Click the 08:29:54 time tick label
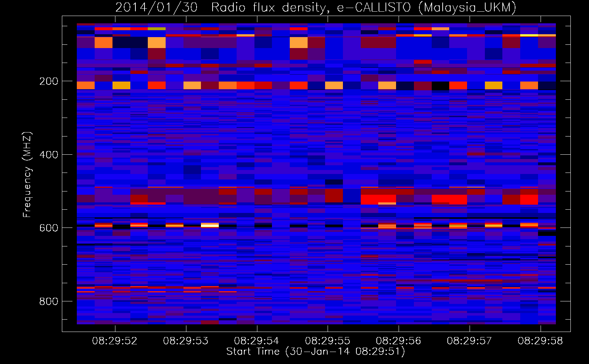Image resolution: width=589 pixels, height=364 pixels. 257,341
